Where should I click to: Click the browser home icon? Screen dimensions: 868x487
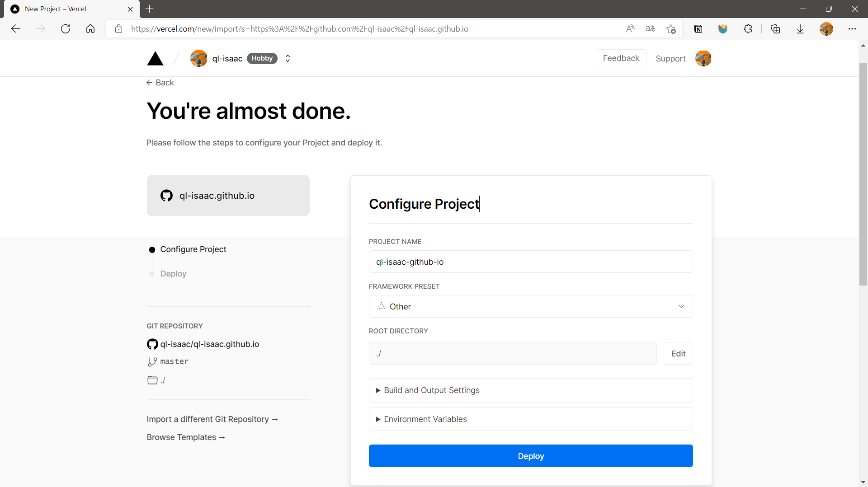tap(90, 29)
